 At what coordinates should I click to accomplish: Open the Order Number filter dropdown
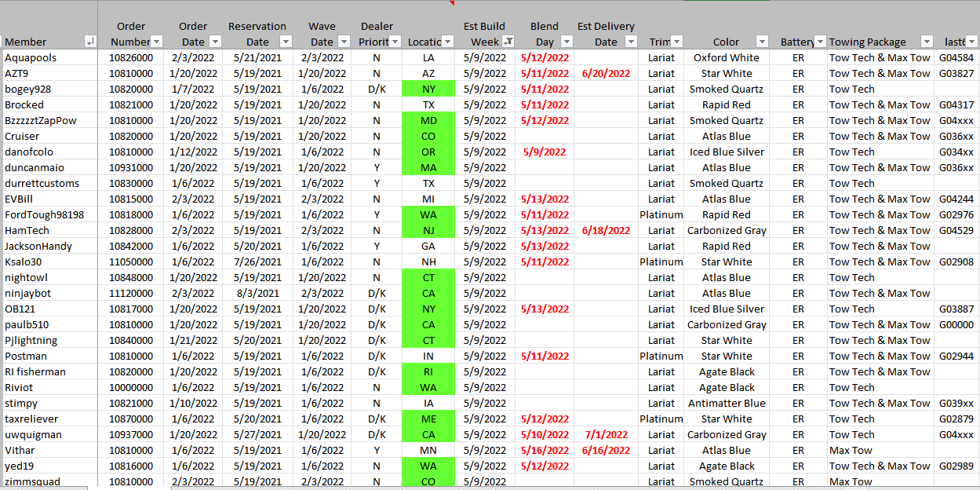[x=156, y=42]
